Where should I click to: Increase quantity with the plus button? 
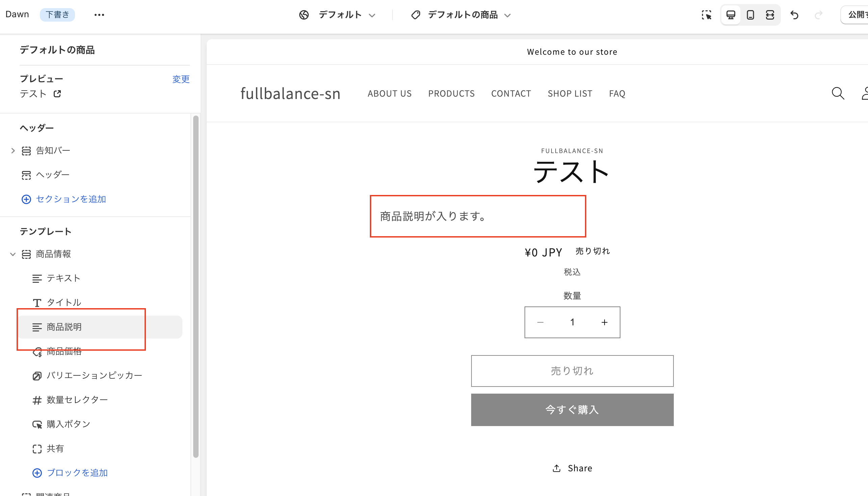coord(605,322)
